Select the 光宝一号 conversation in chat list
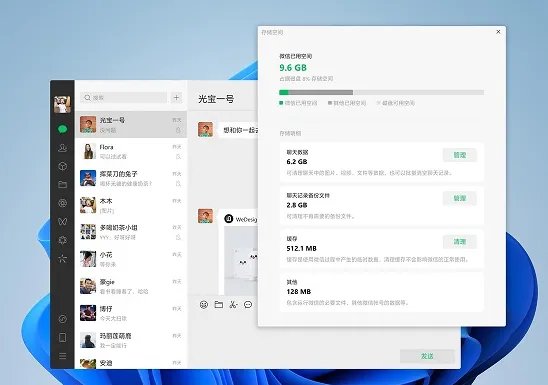This screenshot has height=385, width=548. coord(131,124)
